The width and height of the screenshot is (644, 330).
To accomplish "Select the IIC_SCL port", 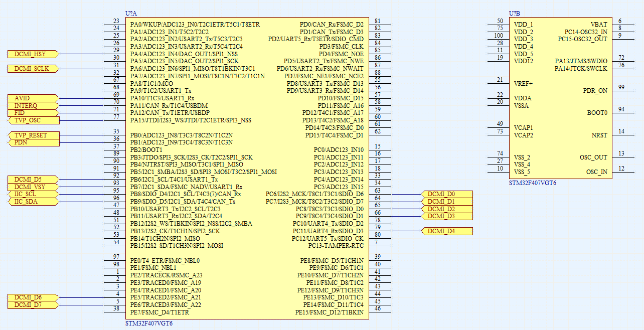I will click(x=34, y=194).
